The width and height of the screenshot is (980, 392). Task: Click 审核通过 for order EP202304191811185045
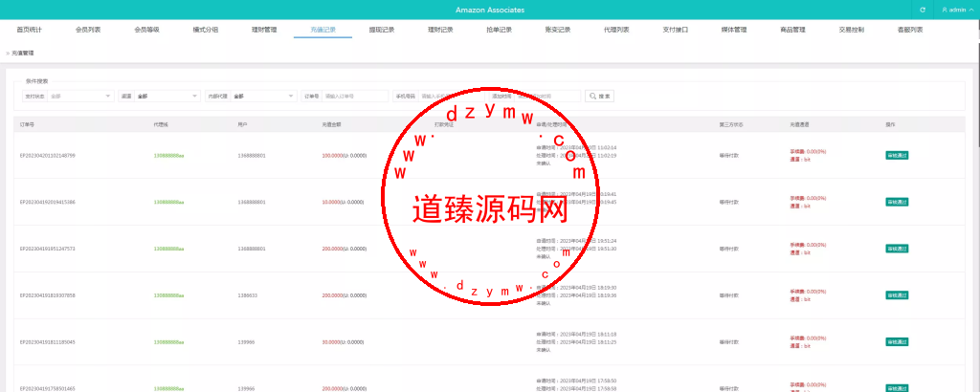[x=896, y=342]
